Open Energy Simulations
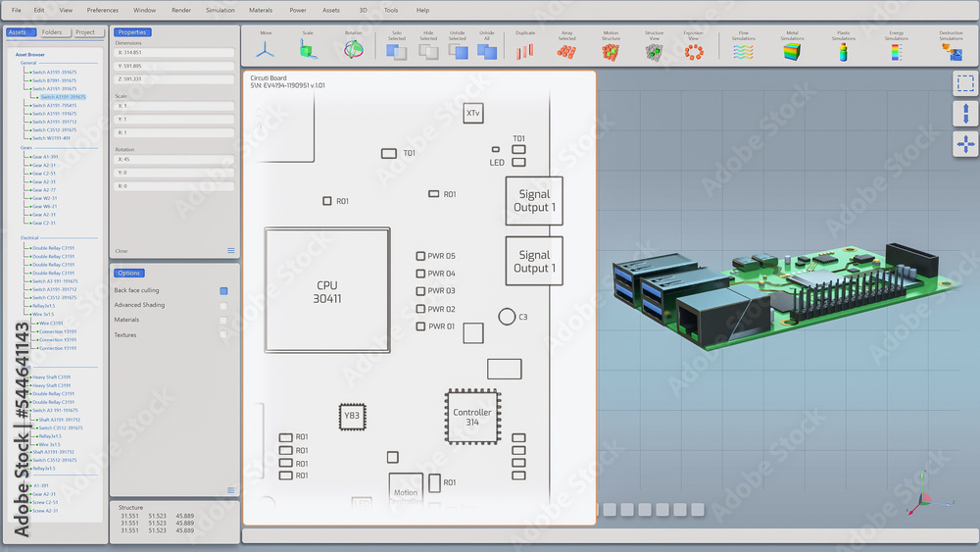Screen dimensions: 980x552 point(897,52)
